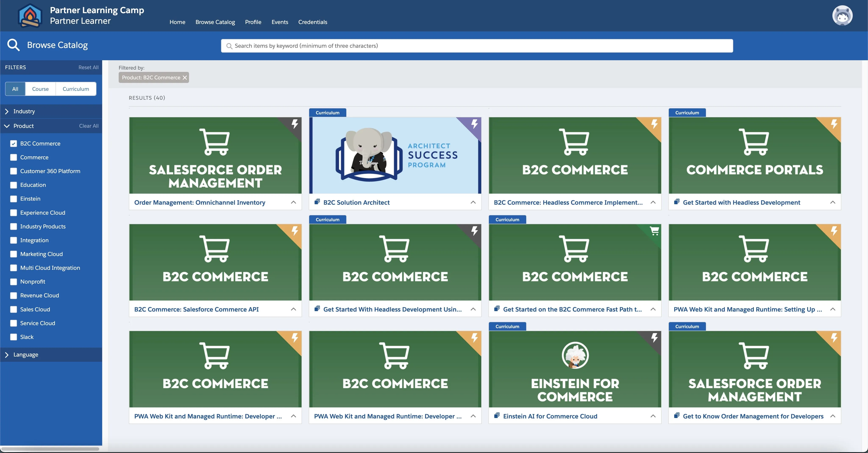This screenshot has width=868, height=453.
Task: Click the Einstein character icon on Einstein for Commerce card
Action: (x=575, y=355)
